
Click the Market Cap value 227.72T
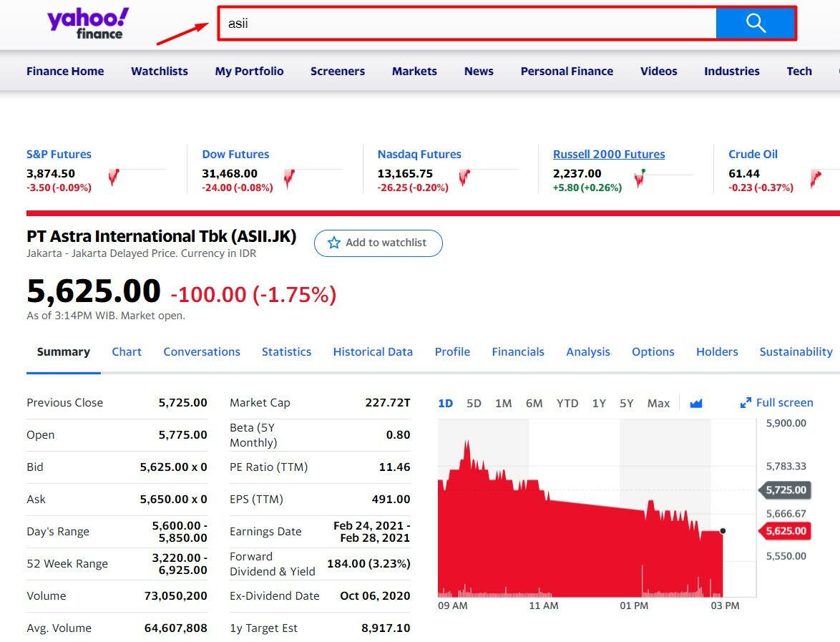pyautogui.click(x=387, y=403)
